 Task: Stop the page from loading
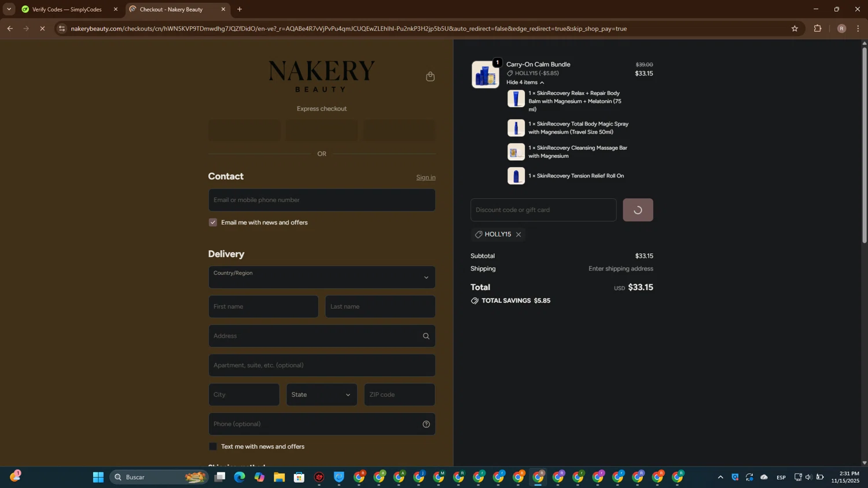pos(42,28)
